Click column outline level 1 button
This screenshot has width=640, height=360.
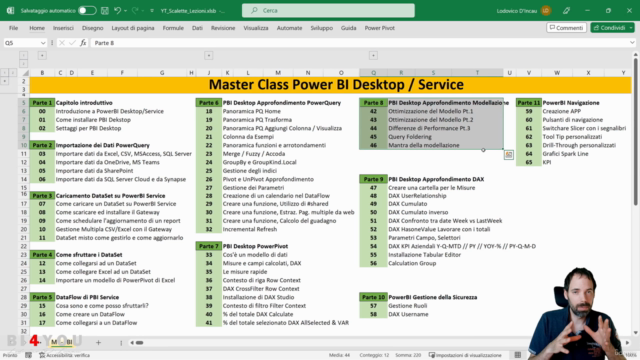(x=24, y=55)
